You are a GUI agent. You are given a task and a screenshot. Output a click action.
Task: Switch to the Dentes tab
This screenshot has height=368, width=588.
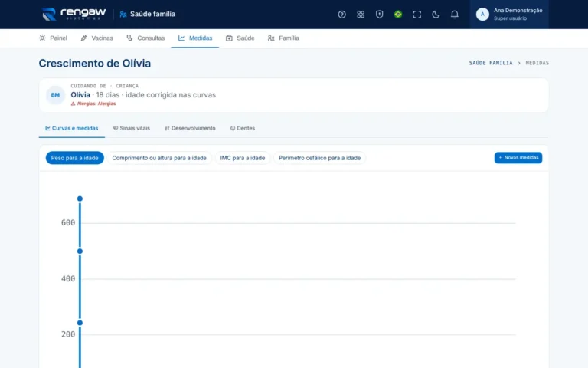(x=242, y=128)
